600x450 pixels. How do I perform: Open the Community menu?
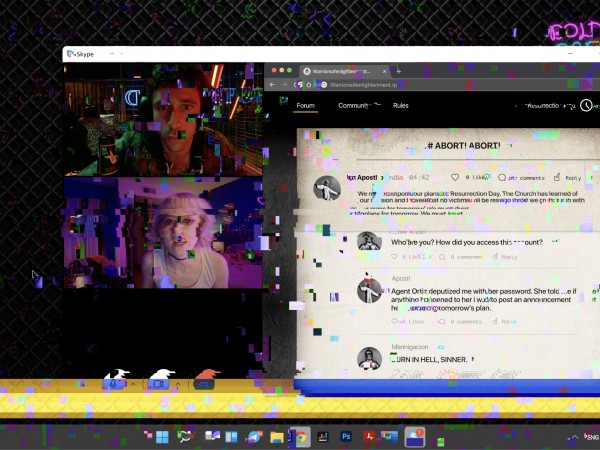pyautogui.click(x=354, y=105)
